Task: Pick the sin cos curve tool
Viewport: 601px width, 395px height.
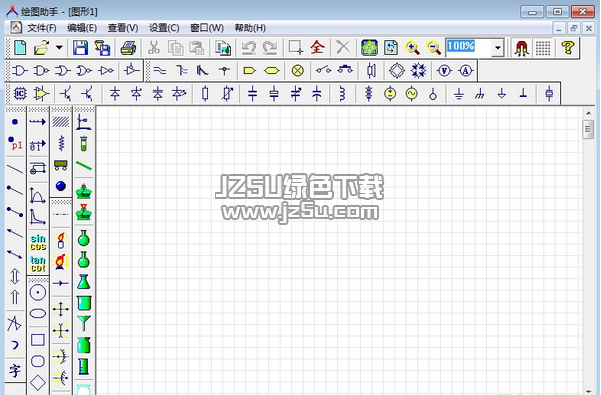Action: 38,243
